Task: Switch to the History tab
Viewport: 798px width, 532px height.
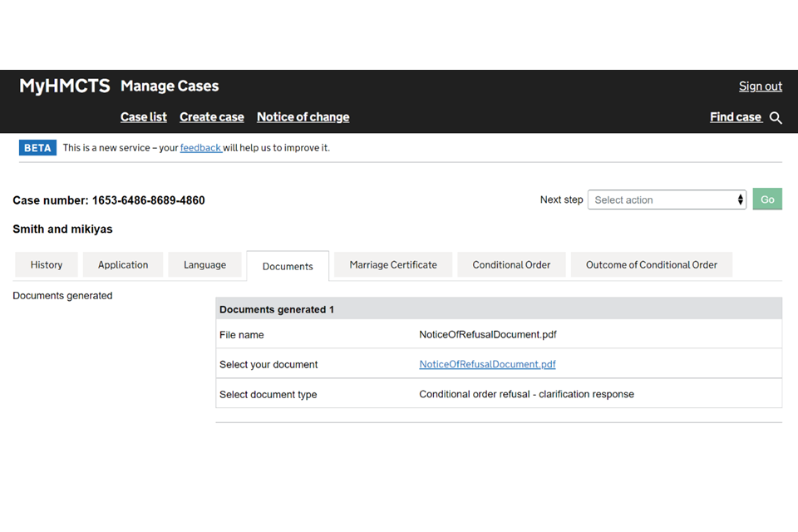Action: pyautogui.click(x=47, y=264)
